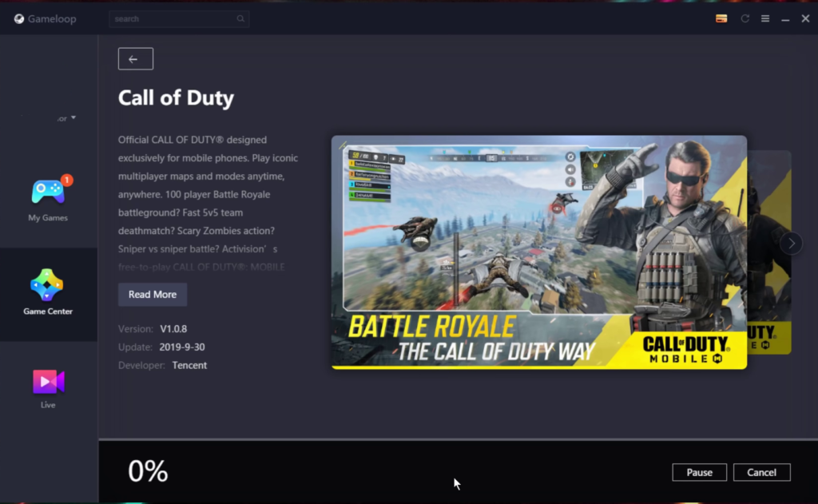Click the refresh icon in title bar
Viewport: 818px width, 504px height.
pyautogui.click(x=745, y=19)
